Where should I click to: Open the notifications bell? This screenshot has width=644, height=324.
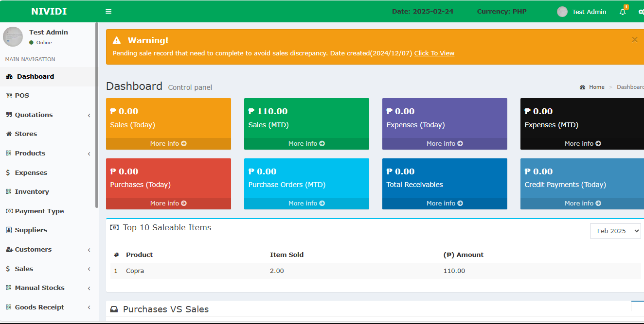[x=623, y=11]
